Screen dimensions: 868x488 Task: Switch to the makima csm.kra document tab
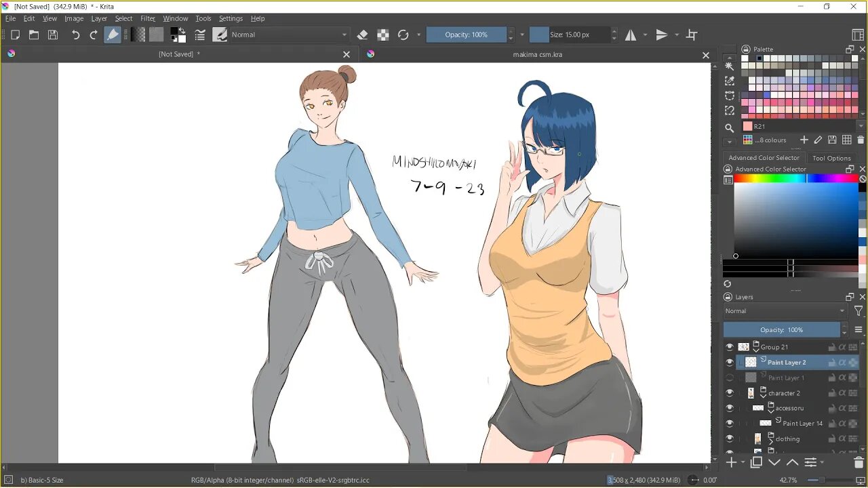click(537, 54)
